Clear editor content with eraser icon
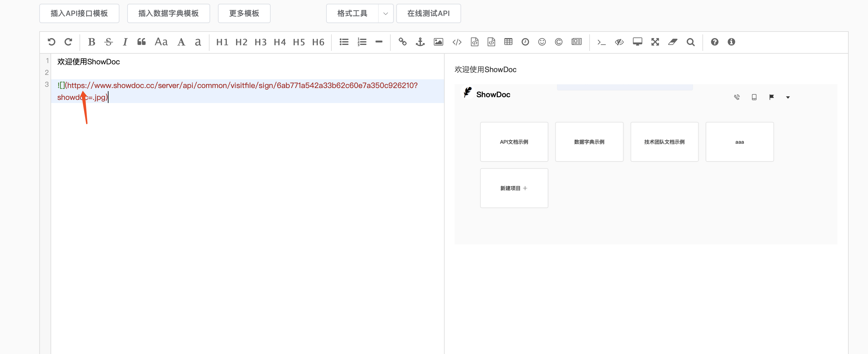Screen dimensions: 868x354 coord(673,42)
